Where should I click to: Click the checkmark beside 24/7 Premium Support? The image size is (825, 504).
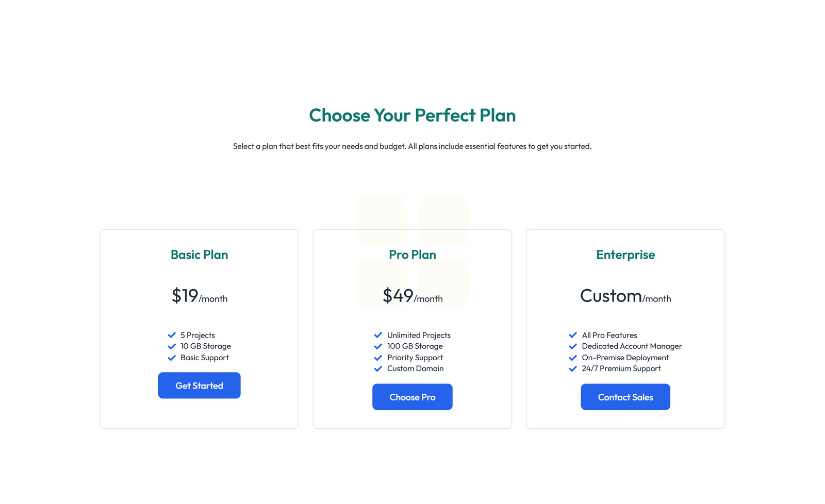click(x=573, y=368)
